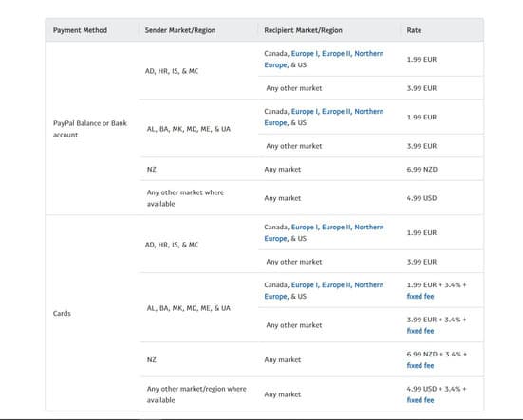Select the '4.99 USD' rate without percentage
This screenshot has width=523, height=420.
(x=421, y=198)
